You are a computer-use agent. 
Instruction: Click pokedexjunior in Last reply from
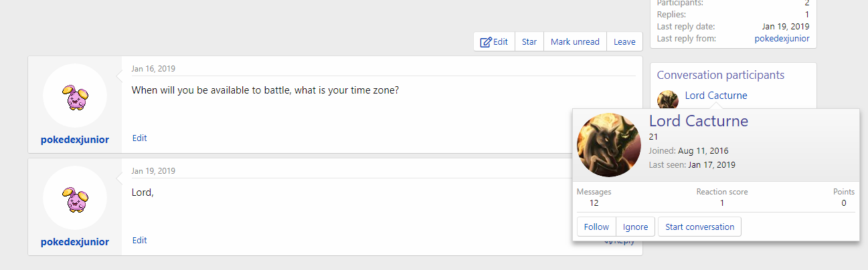coord(782,39)
